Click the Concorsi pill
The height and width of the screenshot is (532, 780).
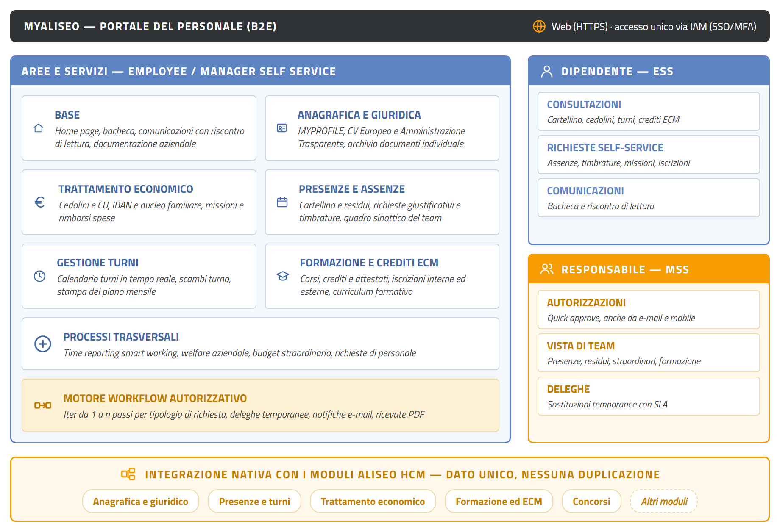point(591,501)
